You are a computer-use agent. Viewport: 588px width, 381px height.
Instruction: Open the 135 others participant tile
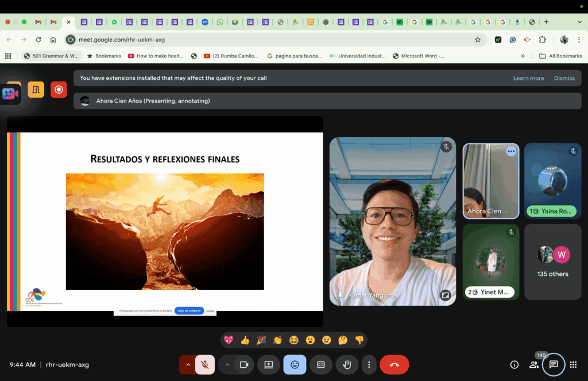[x=552, y=262]
